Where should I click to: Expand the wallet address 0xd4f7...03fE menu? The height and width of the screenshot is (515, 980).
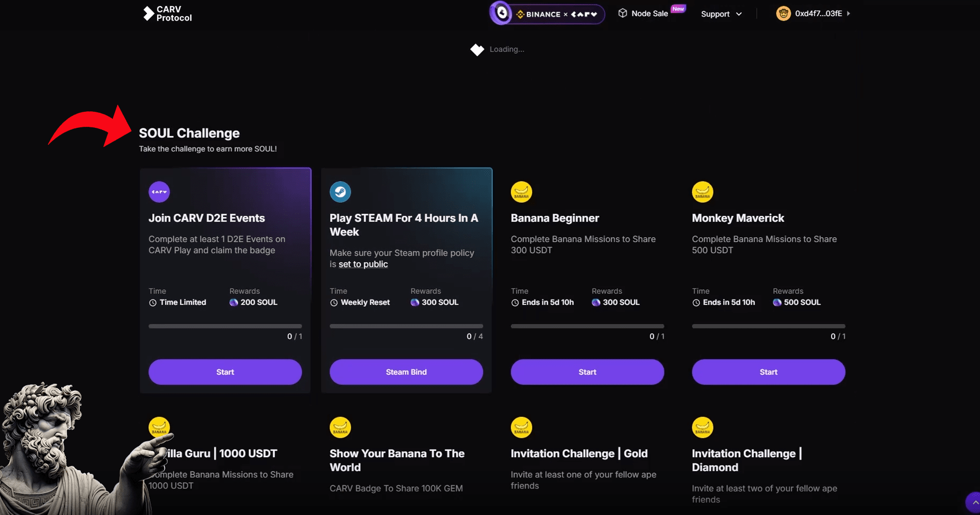coord(819,14)
